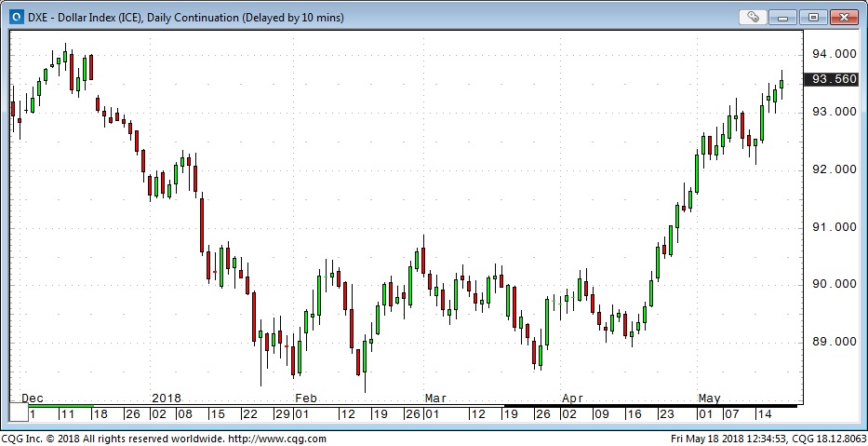
Task: Click the 91.000 price scale label
Action: 834,226
